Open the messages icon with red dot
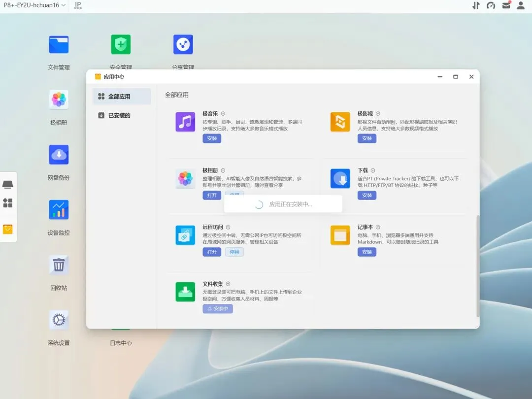This screenshot has height=399, width=532. [506, 5]
